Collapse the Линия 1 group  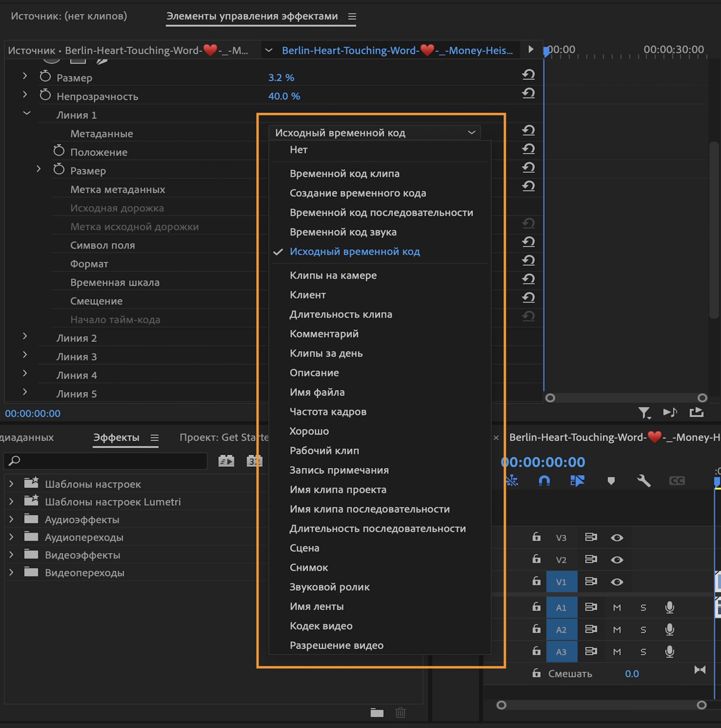(x=27, y=113)
